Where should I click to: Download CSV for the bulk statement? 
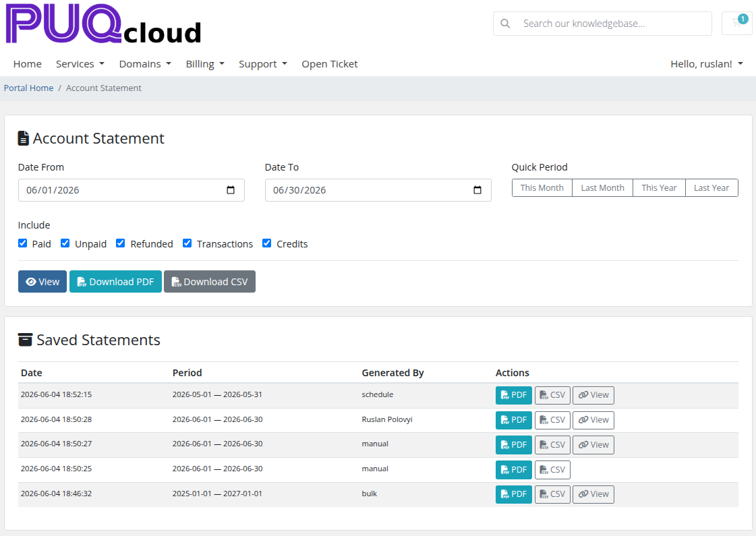point(552,495)
